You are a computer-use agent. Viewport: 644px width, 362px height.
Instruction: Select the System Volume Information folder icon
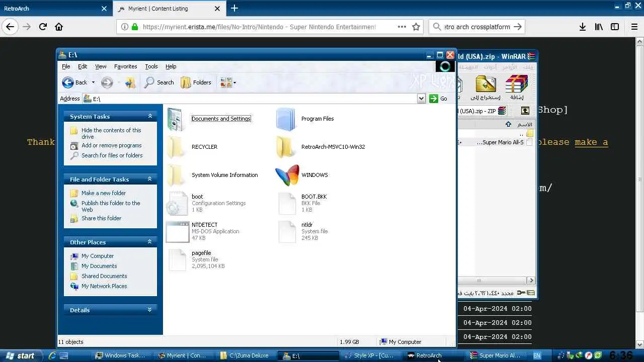pyautogui.click(x=177, y=175)
